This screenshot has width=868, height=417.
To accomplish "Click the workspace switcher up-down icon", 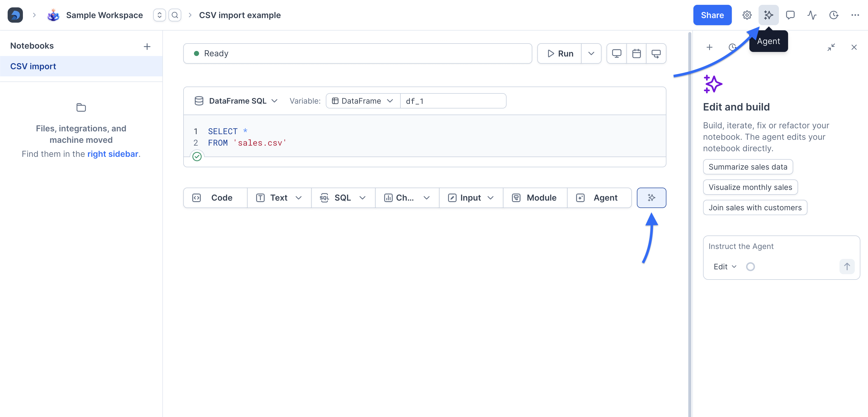I will click(159, 15).
